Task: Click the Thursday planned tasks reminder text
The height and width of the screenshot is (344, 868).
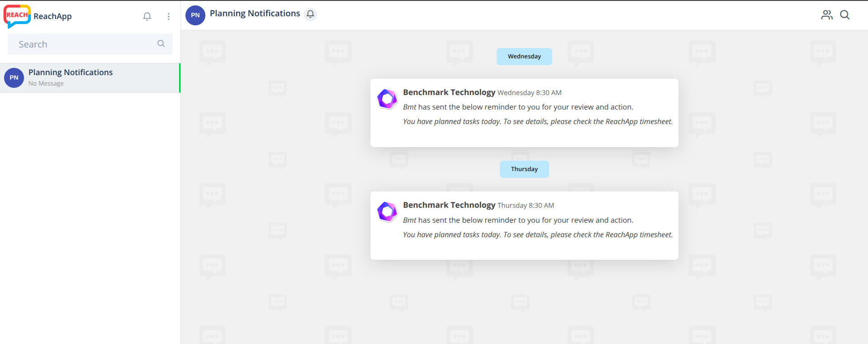Action: tap(538, 234)
